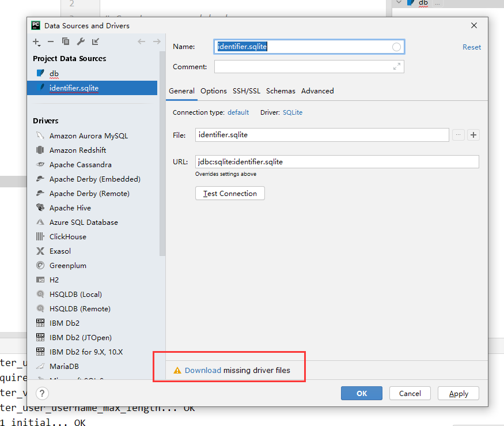Click the warning triangle icon
The width and height of the screenshot is (504, 426).
pos(177,370)
